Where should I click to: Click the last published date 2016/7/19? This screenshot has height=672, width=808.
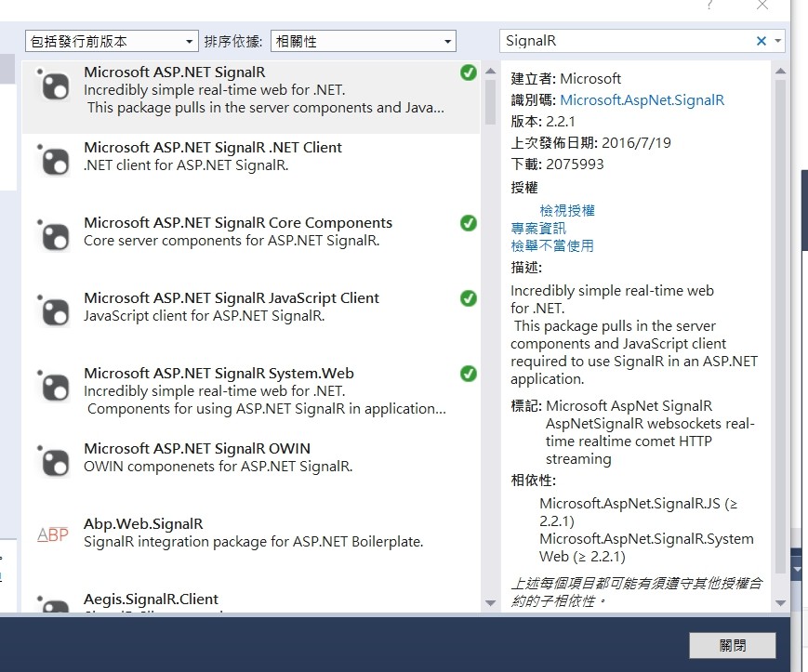pyautogui.click(x=636, y=142)
